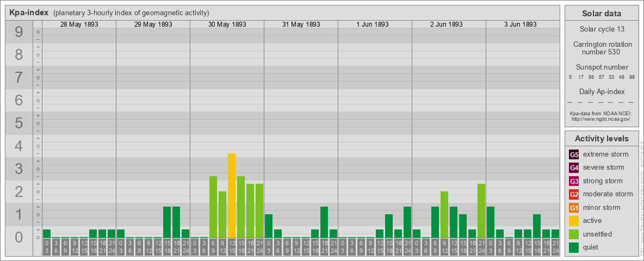Click the G1 minor storm legend icon
The height and width of the screenshot is (261, 644).
click(x=574, y=208)
